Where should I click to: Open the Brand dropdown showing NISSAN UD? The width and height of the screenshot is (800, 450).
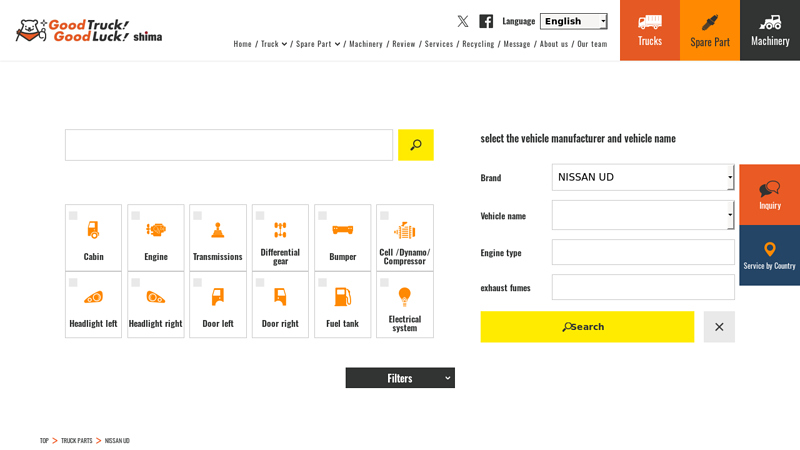[643, 177]
